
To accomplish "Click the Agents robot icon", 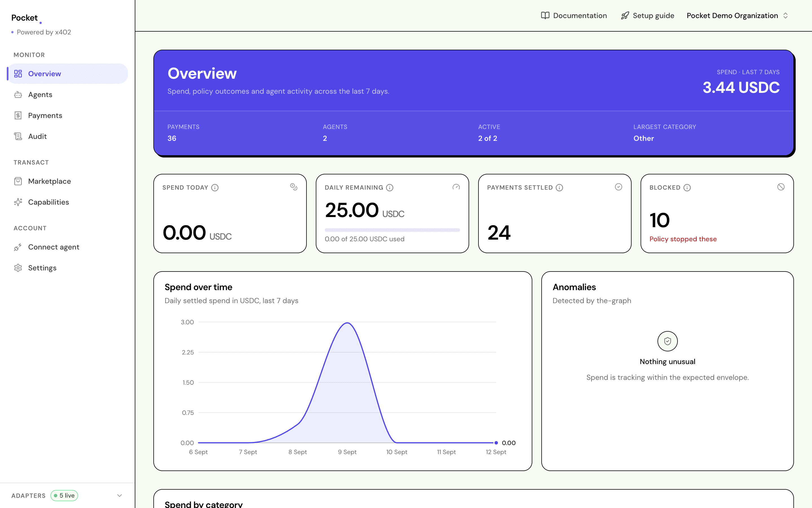I will pyautogui.click(x=18, y=95).
